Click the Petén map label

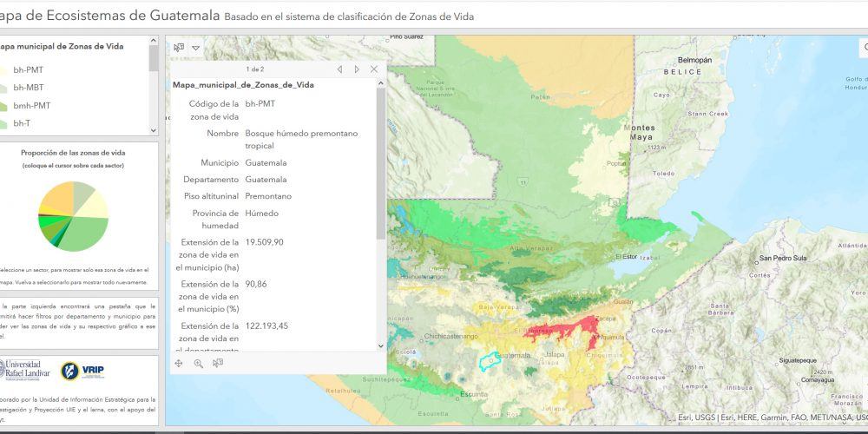541,97
